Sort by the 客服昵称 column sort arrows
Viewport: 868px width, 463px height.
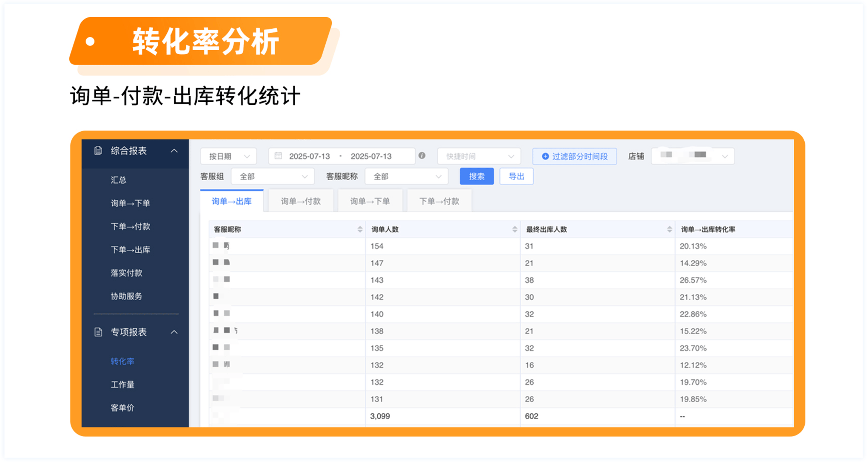360,229
